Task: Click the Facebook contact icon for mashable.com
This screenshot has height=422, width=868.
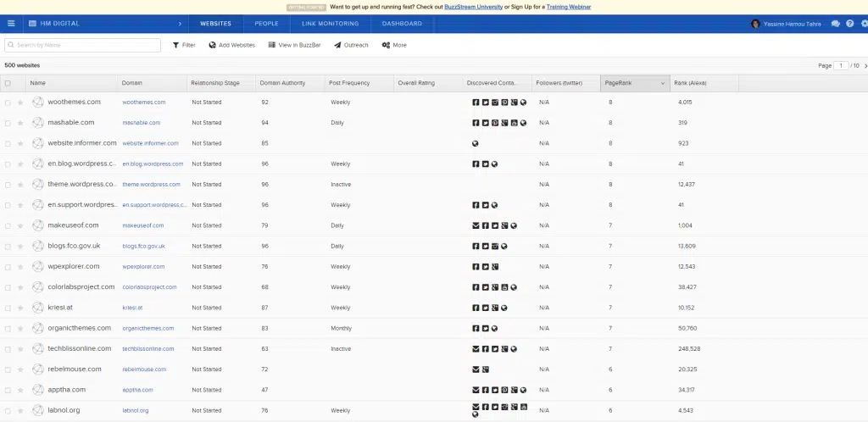Action: tap(476, 123)
